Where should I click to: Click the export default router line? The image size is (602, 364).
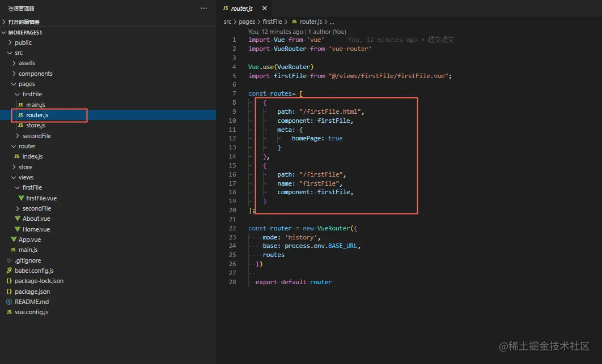(x=294, y=282)
